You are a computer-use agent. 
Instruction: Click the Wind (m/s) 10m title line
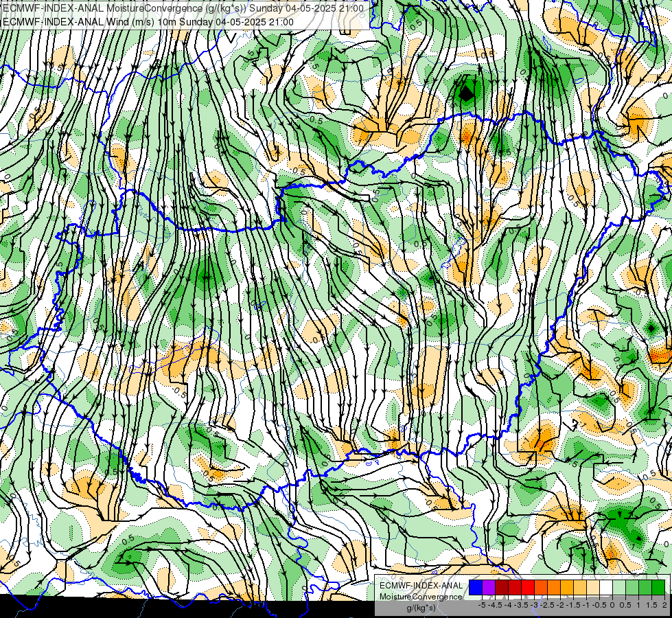click(x=148, y=22)
